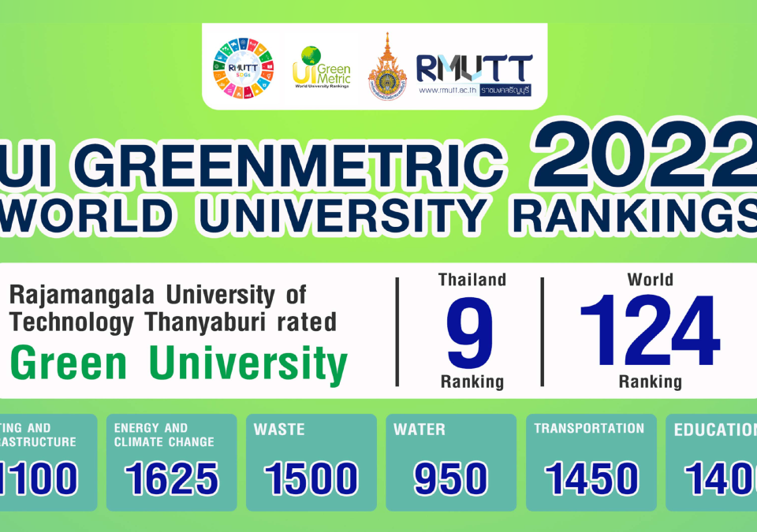Click the 1100 score value

tap(39, 478)
